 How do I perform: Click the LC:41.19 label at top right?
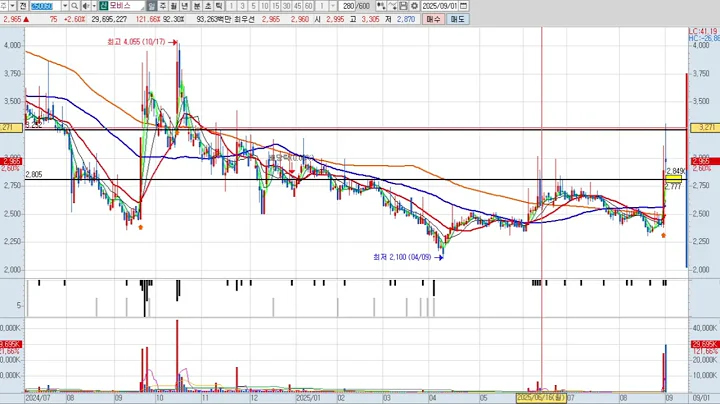click(x=703, y=32)
